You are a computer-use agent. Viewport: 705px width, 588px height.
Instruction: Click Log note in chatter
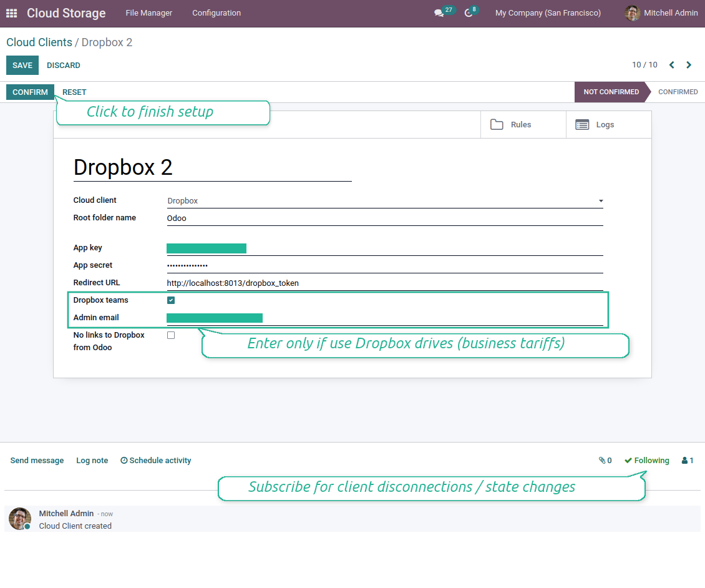(92, 460)
